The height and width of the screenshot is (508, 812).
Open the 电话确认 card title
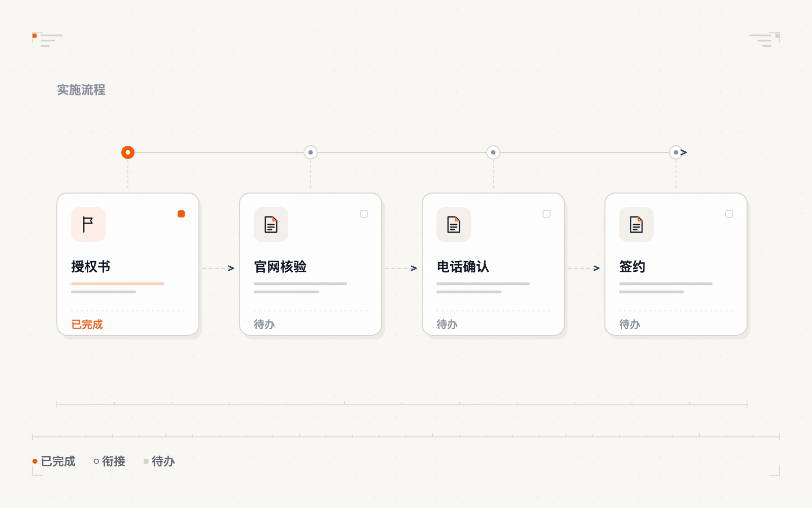point(463,267)
